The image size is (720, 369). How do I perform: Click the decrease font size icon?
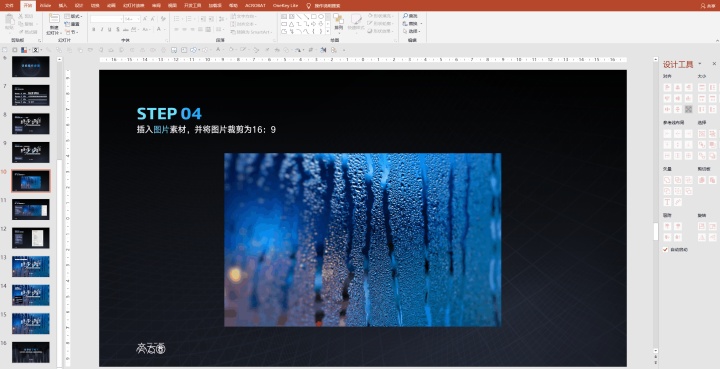[x=153, y=19]
